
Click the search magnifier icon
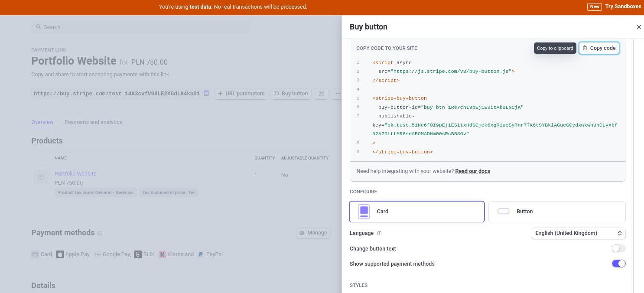click(x=38, y=27)
